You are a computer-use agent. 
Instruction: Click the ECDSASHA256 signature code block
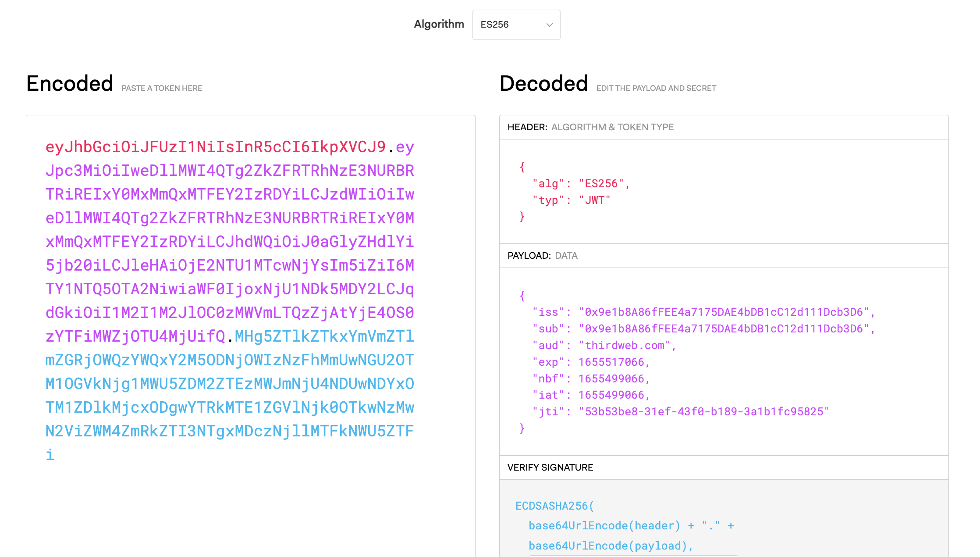554,505
